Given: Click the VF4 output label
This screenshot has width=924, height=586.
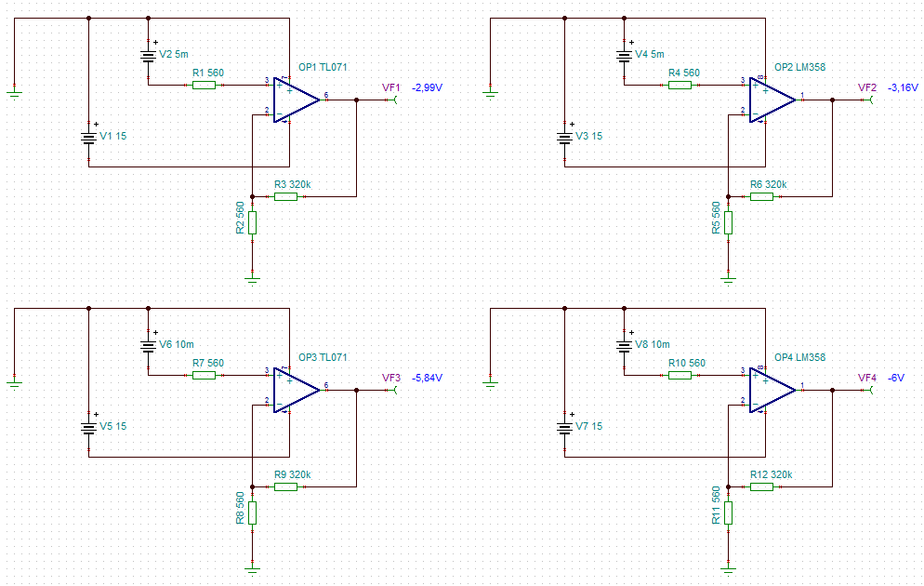Looking at the screenshot, I should point(867,378).
